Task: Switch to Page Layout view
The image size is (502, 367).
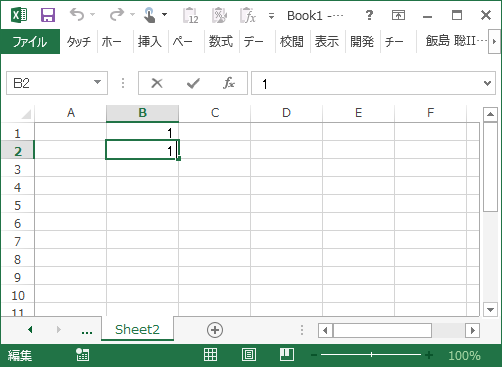Action: pyautogui.click(x=249, y=355)
